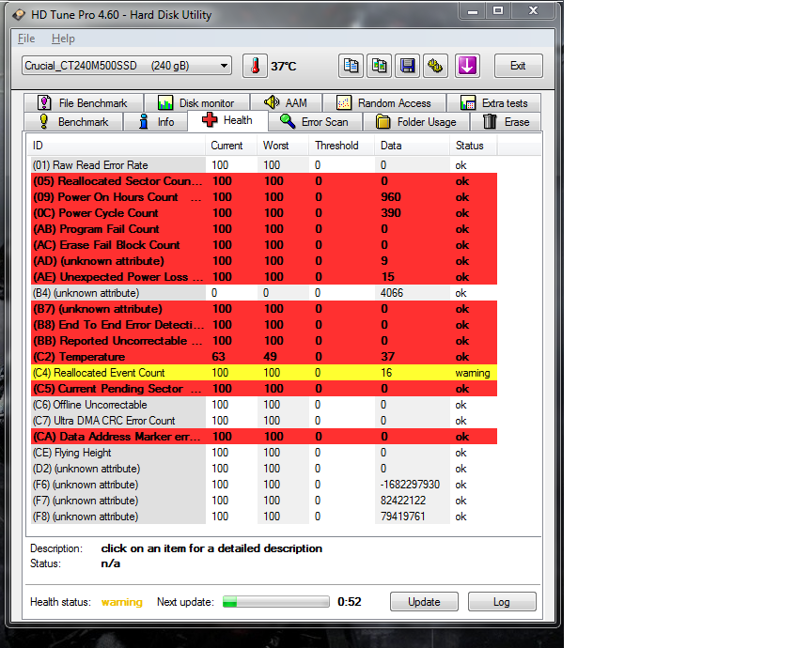Select the (C2) Temperature row

click(x=264, y=357)
